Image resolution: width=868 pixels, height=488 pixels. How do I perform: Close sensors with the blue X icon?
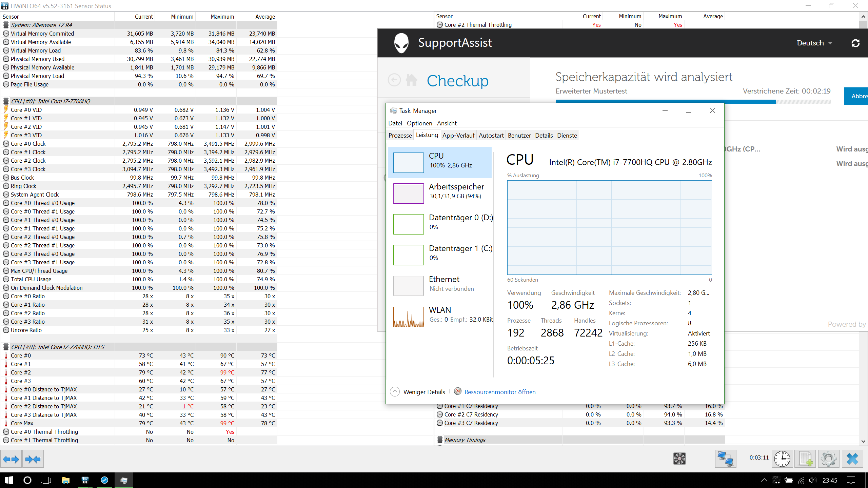pos(852,460)
